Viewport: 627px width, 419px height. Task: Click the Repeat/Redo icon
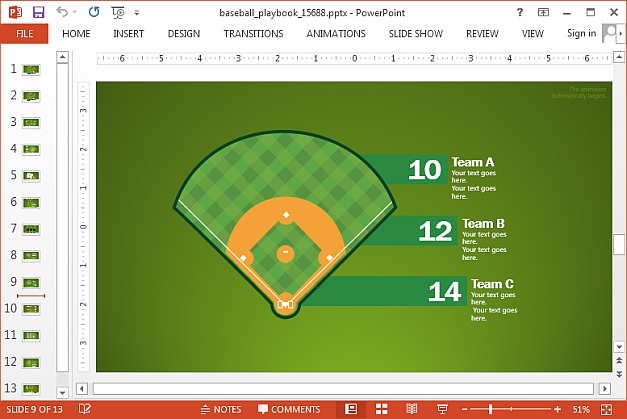point(94,12)
